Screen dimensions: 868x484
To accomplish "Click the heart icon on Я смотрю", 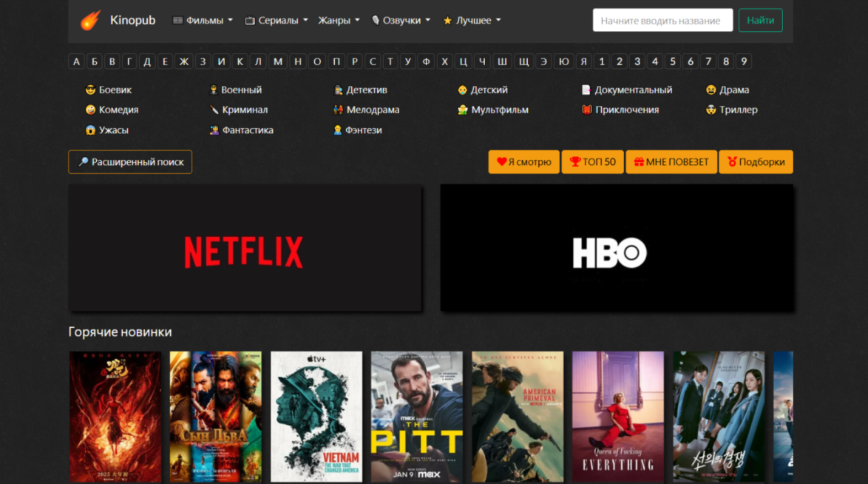I will (501, 162).
